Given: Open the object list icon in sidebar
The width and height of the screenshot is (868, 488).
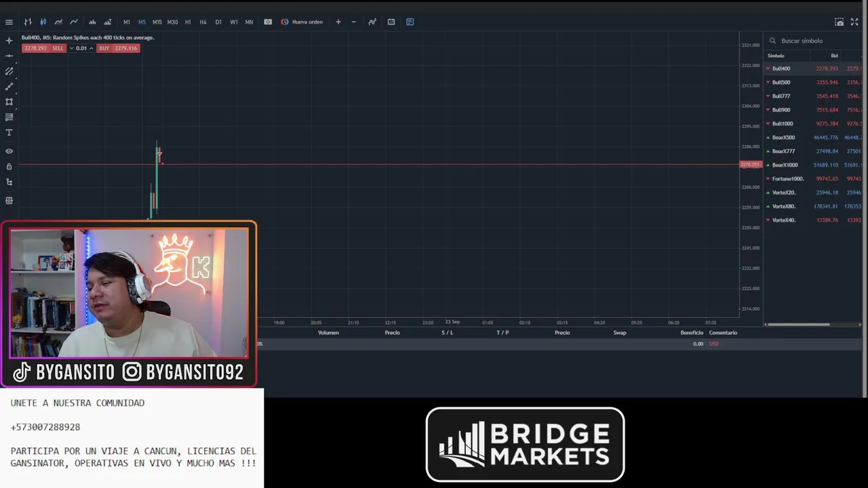Looking at the screenshot, I should tap(9, 201).
